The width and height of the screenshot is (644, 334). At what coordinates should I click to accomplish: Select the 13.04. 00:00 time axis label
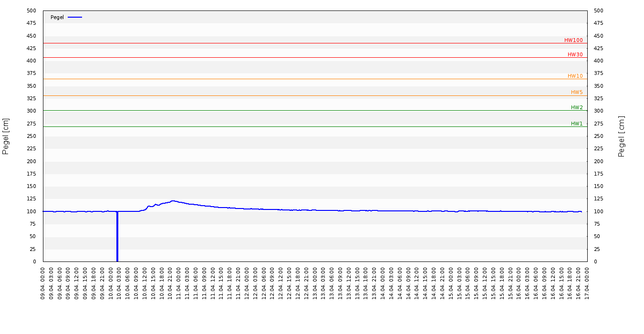[315, 283]
